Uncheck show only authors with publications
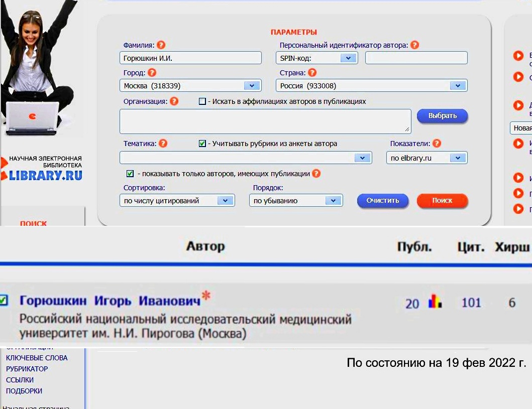This screenshot has width=532, height=409. coord(130,174)
